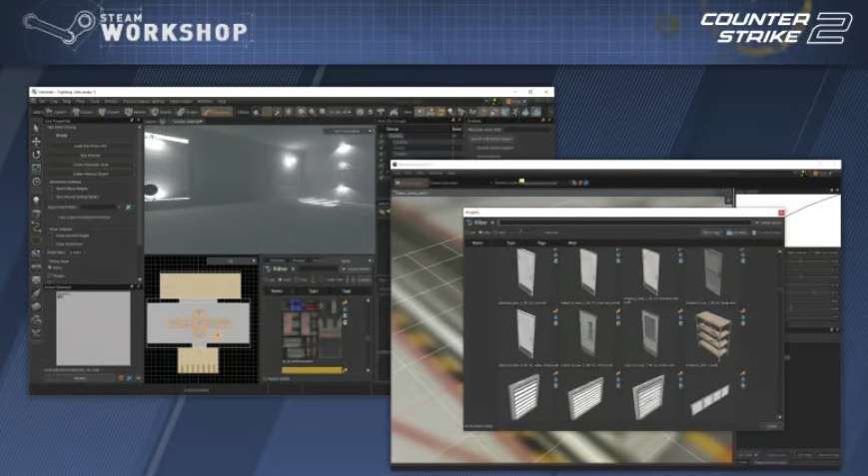Click the filter search field in the Assets dialog
868x476 pixels.
point(625,223)
